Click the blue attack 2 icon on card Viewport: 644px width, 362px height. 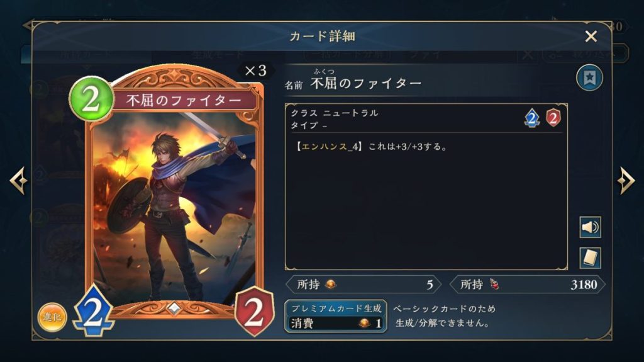coord(94,312)
